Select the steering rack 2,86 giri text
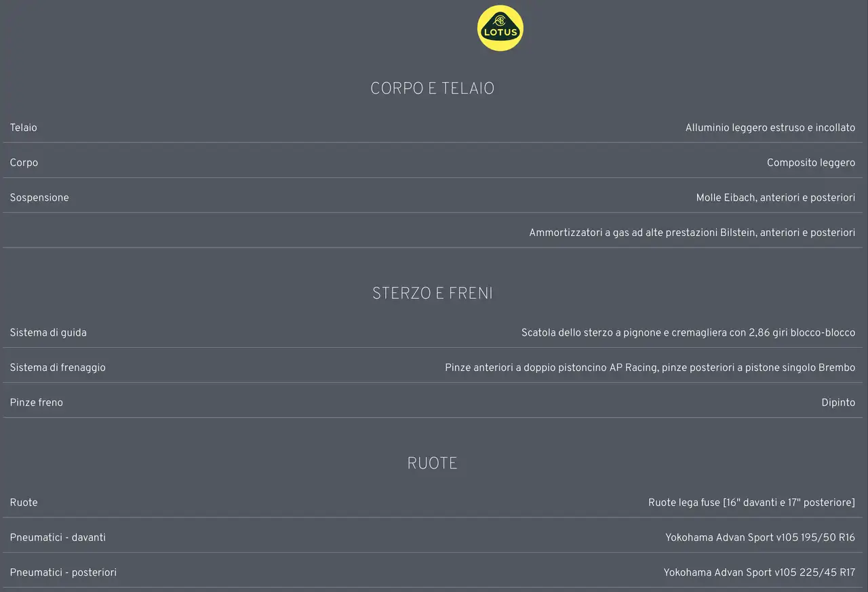Screen dimensions: 868x592 [x=688, y=332]
